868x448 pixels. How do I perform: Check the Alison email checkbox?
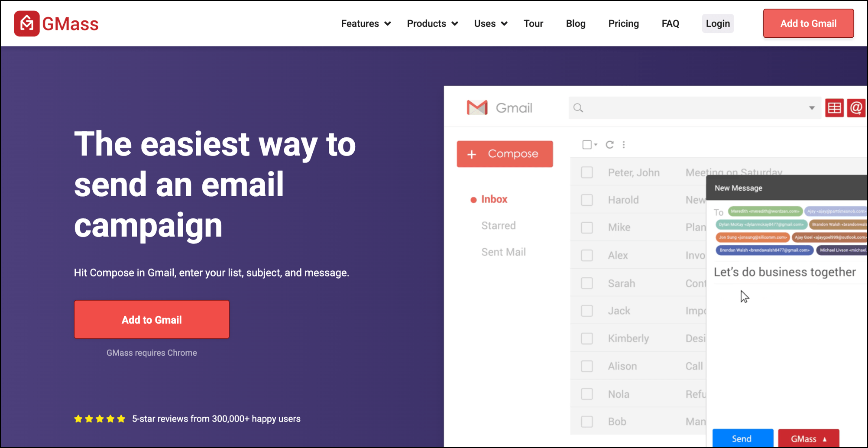587,366
